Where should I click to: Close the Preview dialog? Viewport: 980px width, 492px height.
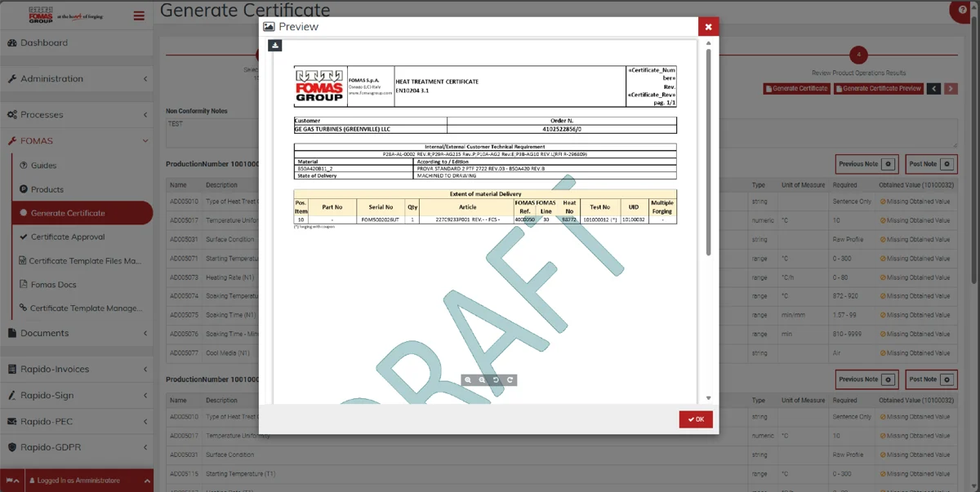tap(708, 27)
